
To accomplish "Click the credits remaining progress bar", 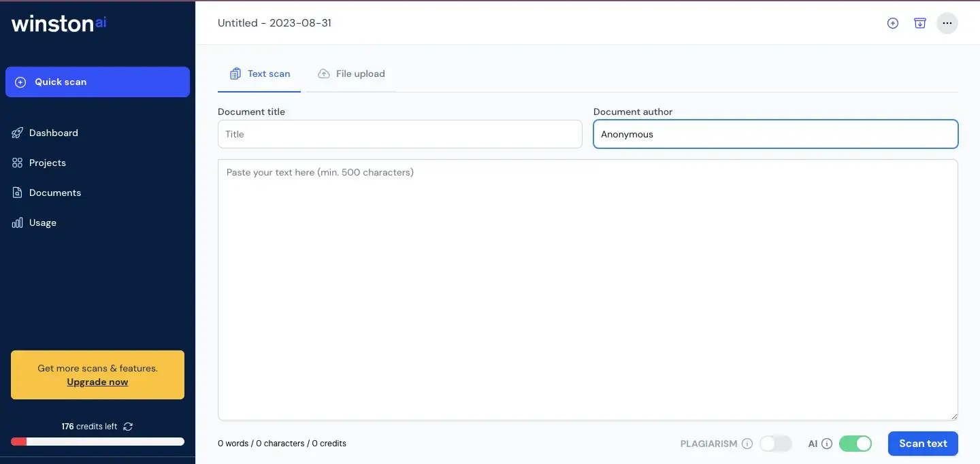I will tap(97, 442).
